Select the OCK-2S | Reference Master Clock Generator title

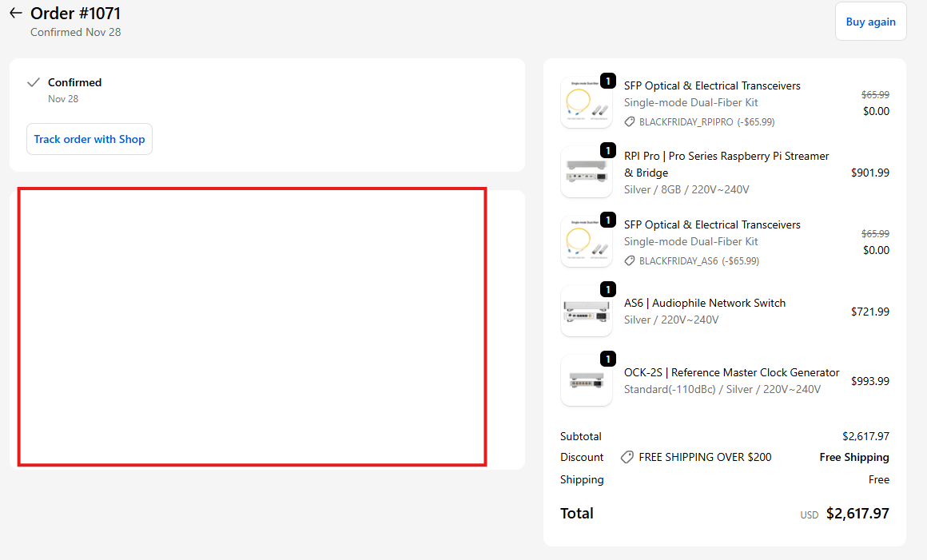pyautogui.click(x=732, y=373)
